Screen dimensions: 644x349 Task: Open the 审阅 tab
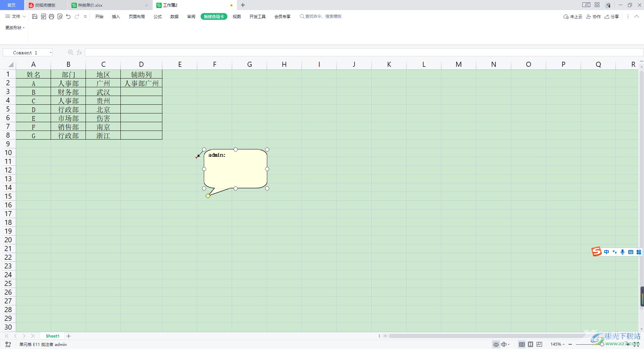(x=191, y=16)
